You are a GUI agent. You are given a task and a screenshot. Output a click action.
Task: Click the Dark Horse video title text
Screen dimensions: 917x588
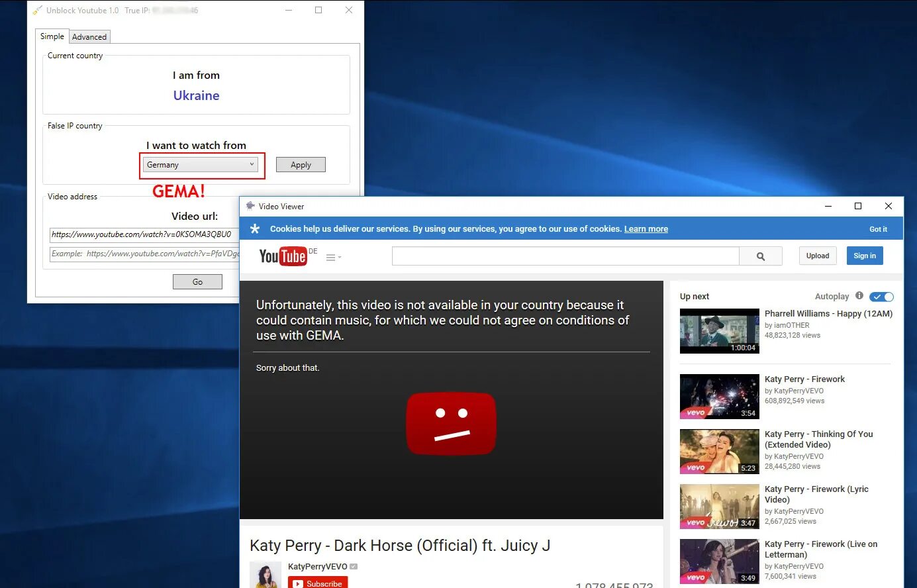click(x=400, y=546)
